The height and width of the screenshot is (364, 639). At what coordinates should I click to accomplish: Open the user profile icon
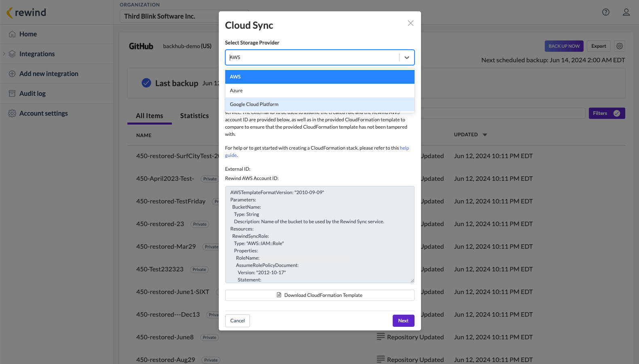click(626, 12)
